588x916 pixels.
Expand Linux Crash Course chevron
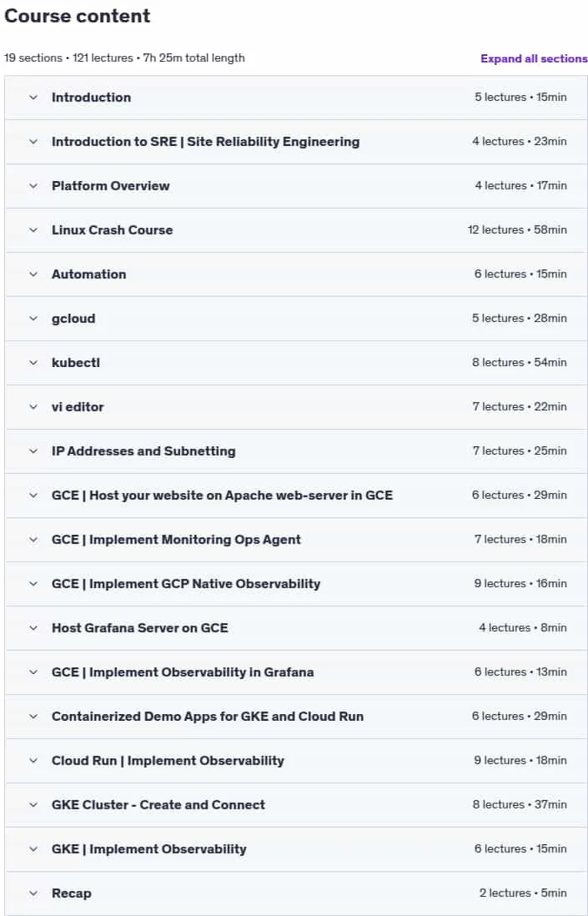pyautogui.click(x=33, y=230)
